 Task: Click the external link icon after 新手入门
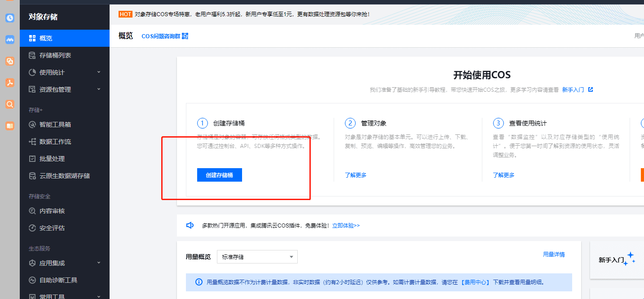coord(591,89)
